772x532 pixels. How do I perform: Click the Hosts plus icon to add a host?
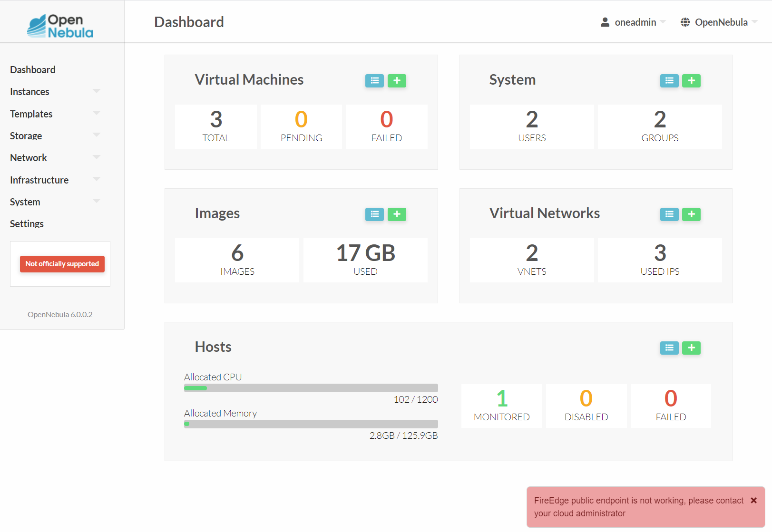pyautogui.click(x=691, y=348)
